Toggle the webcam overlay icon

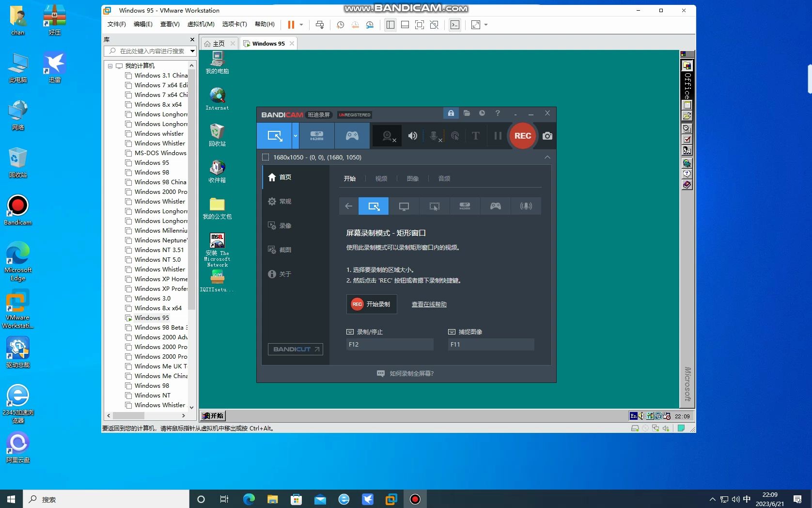[x=388, y=136]
